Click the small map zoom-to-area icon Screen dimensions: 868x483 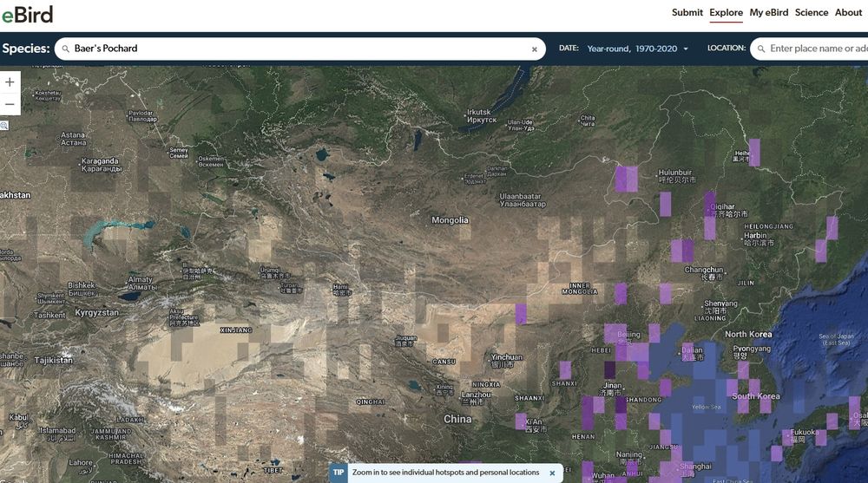(3, 126)
